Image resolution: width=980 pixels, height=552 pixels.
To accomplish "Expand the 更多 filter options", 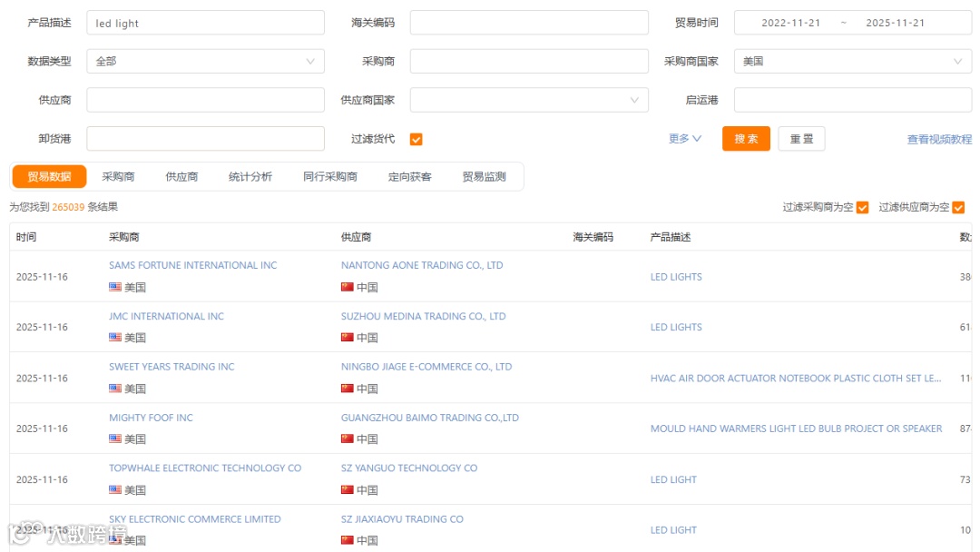I will coord(685,139).
